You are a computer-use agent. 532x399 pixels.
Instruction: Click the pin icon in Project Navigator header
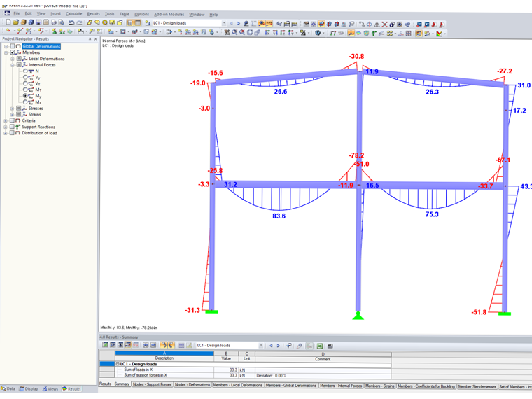pyautogui.click(x=90, y=39)
